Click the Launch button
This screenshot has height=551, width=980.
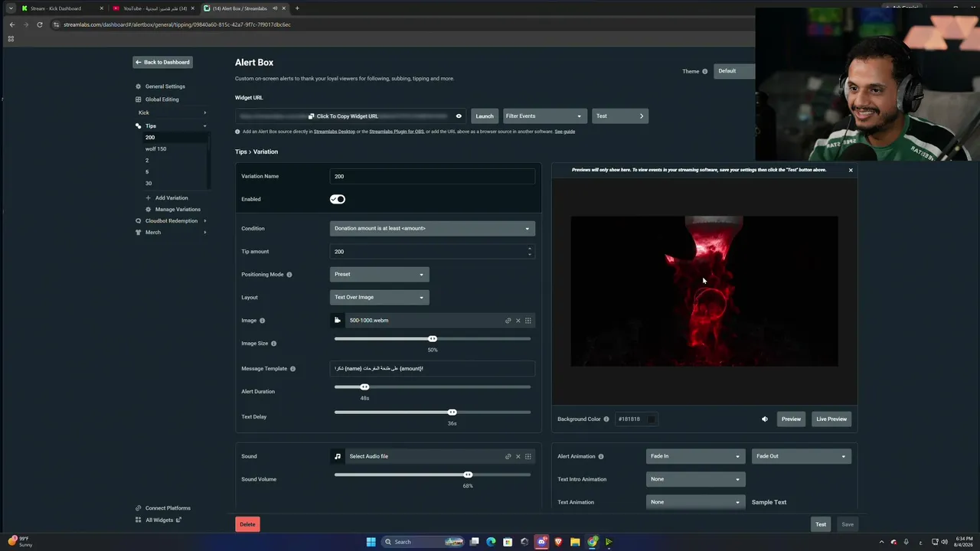pos(485,116)
